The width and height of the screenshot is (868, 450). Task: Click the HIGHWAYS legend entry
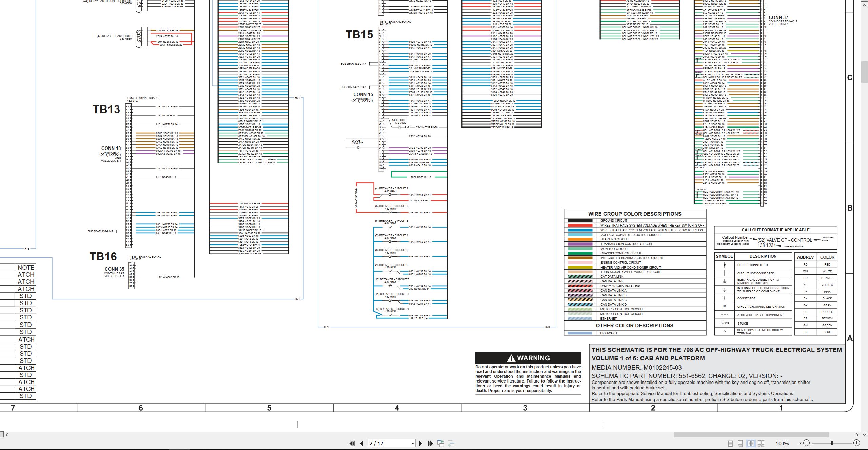coord(608,333)
